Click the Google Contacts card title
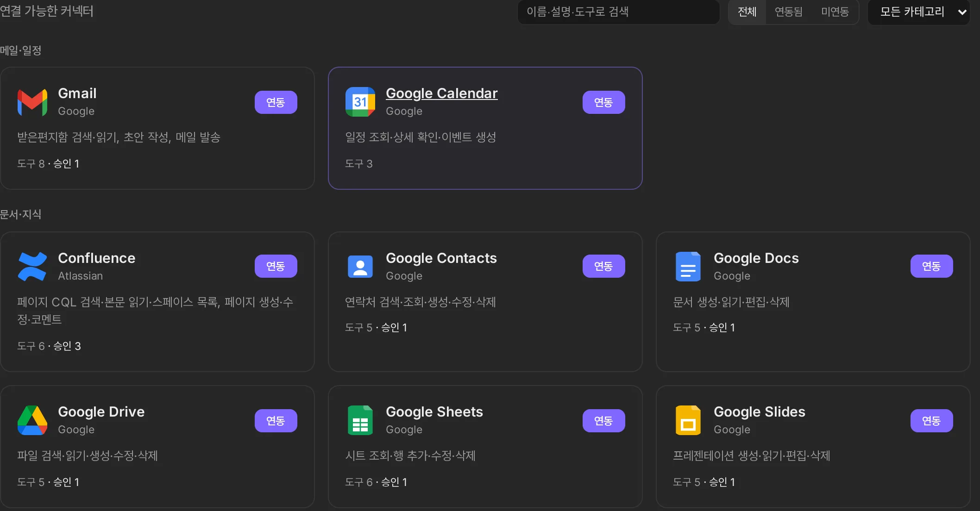Image resolution: width=980 pixels, height=511 pixels. 441,258
